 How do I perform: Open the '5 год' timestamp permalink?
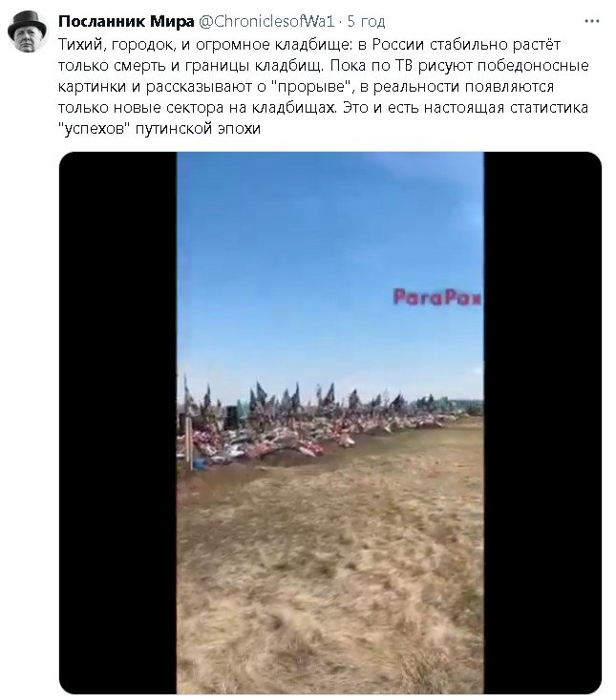point(366,21)
